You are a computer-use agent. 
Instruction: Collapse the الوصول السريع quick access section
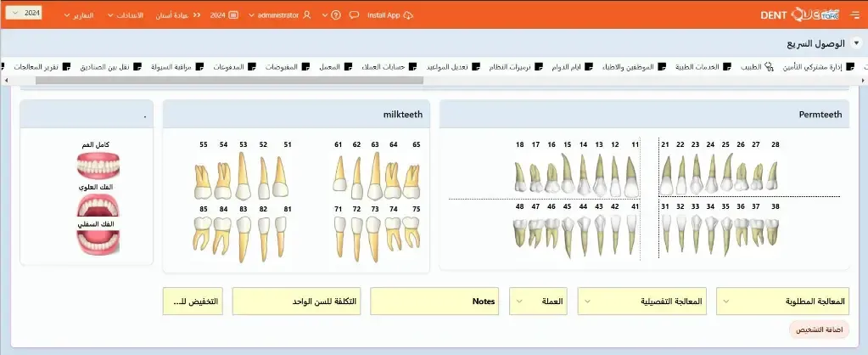[x=856, y=42]
